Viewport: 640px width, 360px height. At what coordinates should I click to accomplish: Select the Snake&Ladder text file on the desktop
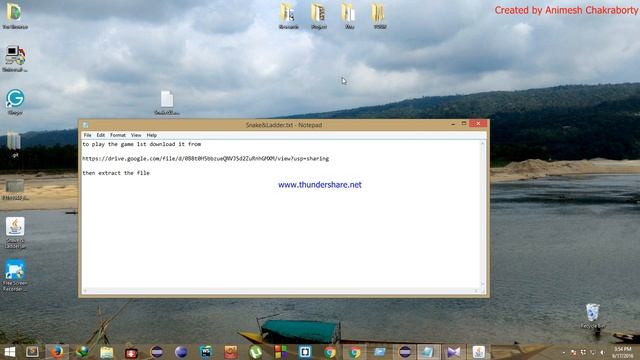(167, 103)
